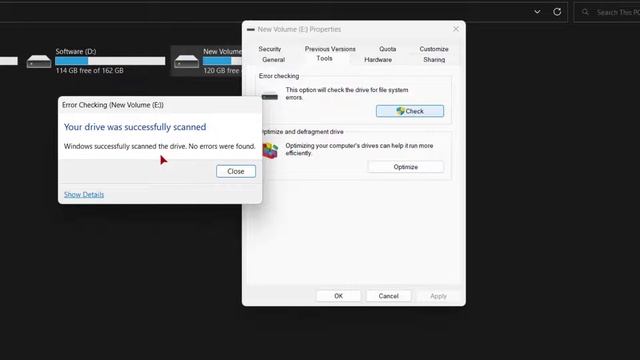The width and height of the screenshot is (640, 360).
Task: Click the New Volume drive icon in Explorer
Action: tap(187, 61)
